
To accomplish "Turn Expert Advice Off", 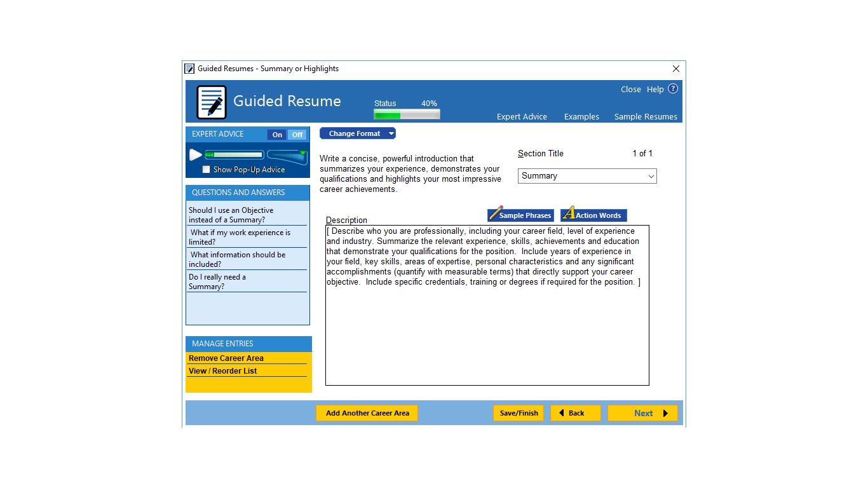I will point(297,135).
